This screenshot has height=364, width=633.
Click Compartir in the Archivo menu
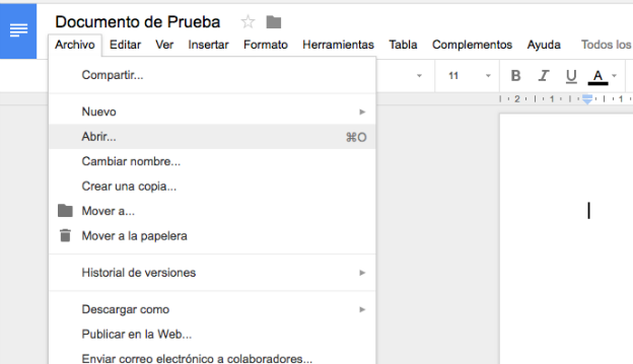pos(112,75)
